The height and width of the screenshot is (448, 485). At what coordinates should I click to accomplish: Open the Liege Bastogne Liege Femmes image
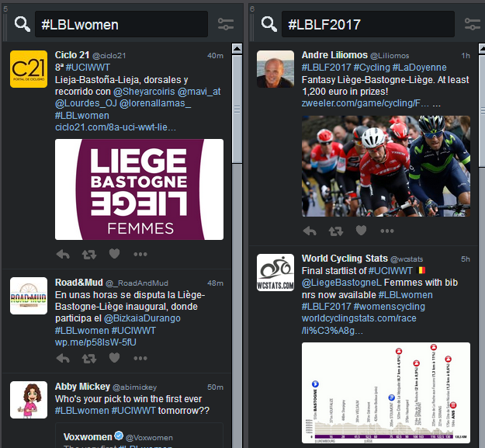click(x=139, y=189)
